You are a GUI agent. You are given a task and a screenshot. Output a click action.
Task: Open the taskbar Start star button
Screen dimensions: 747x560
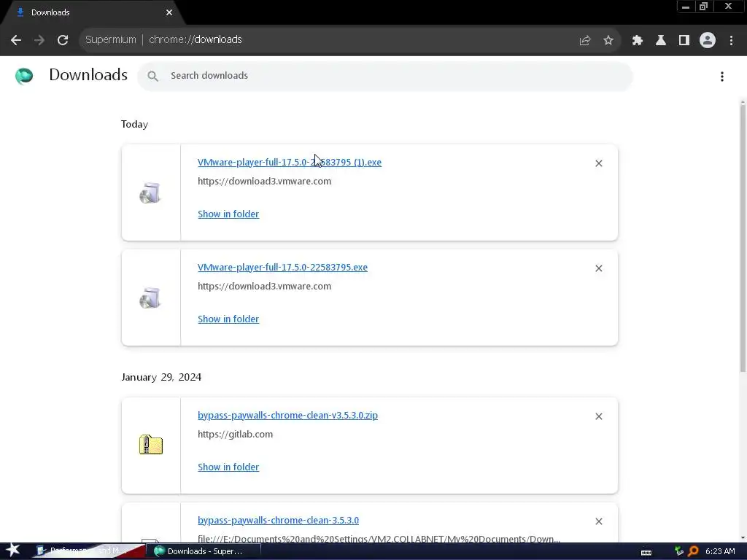(x=13, y=551)
